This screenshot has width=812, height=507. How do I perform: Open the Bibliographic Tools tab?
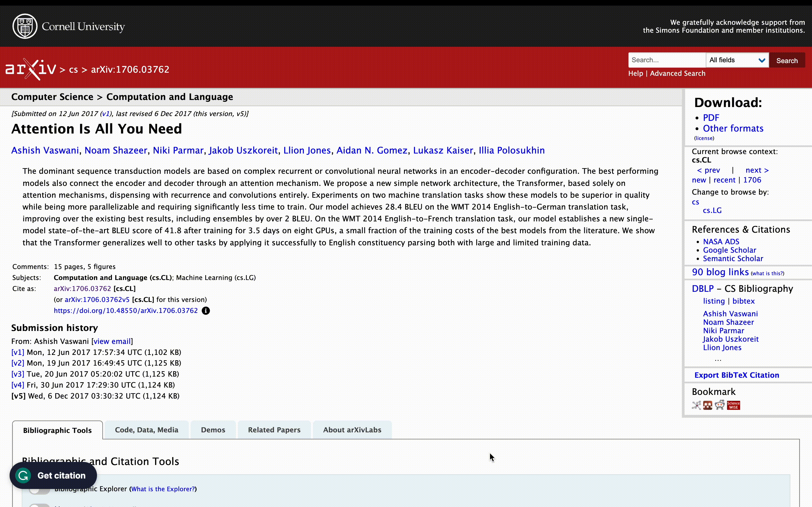[x=57, y=430]
